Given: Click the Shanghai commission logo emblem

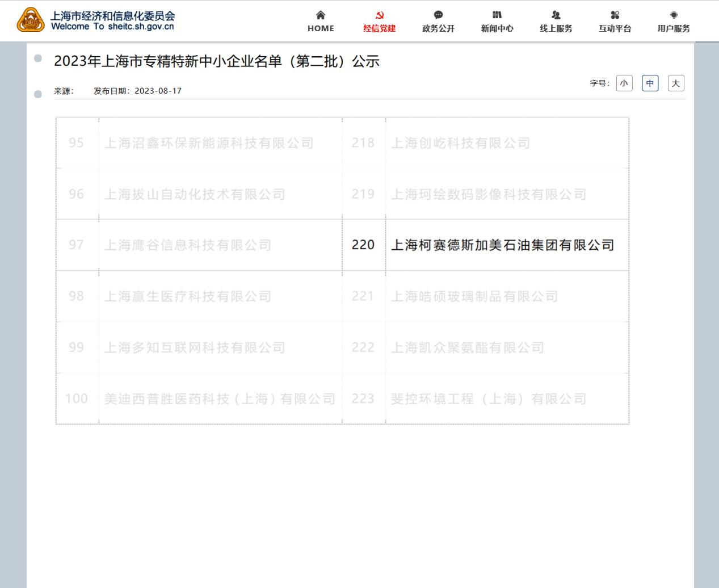Looking at the screenshot, I should coord(31,20).
